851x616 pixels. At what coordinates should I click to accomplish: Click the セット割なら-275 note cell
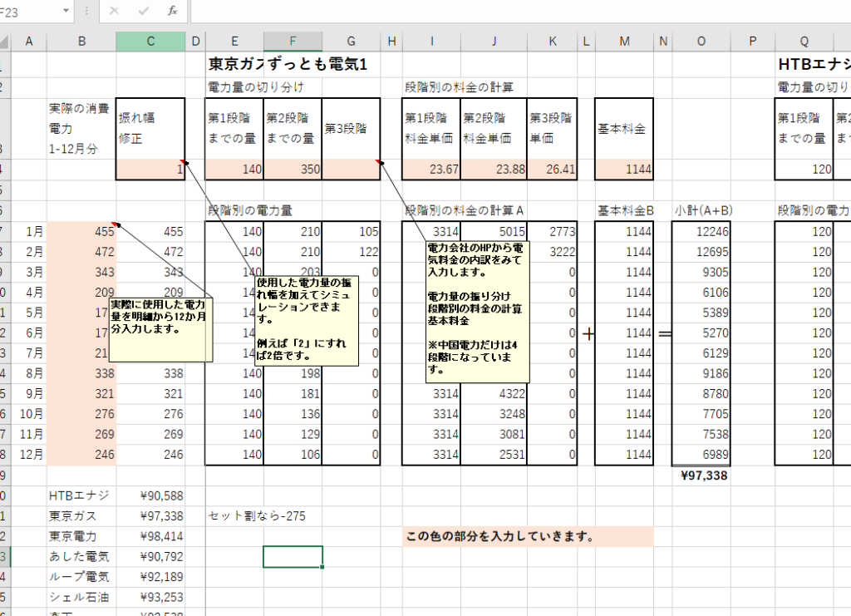pyautogui.click(x=258, y=516)
